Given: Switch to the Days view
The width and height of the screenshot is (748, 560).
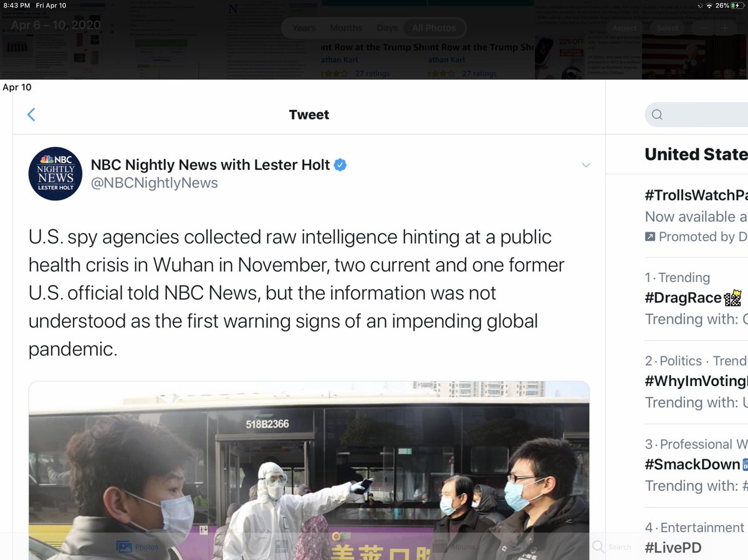Looking at the screenshot, I should pyautogui.click(x=387, y=28).
